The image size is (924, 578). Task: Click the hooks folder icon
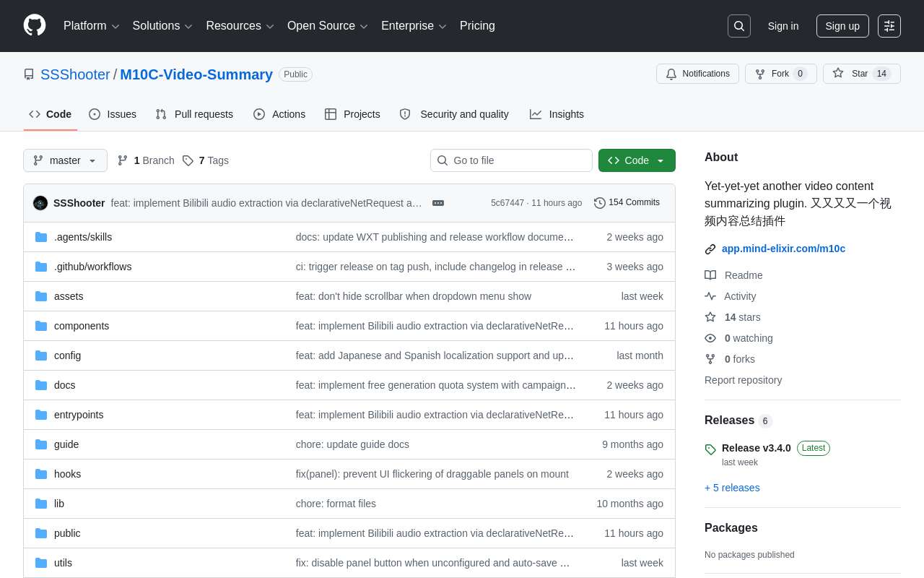(41, 474)
